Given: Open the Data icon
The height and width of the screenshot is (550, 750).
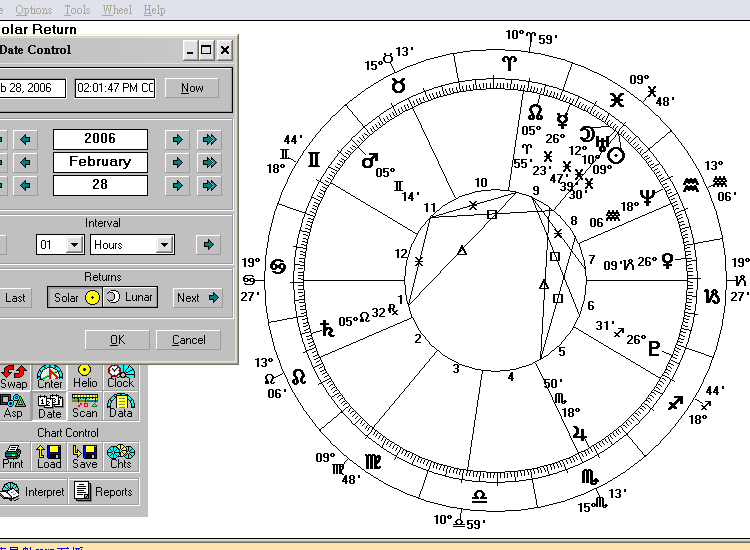Looking at the screenshot, I should tap(120, 406).
